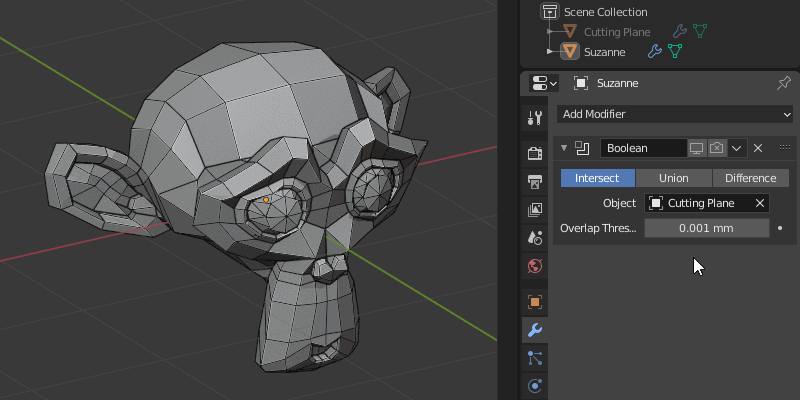Viewport: 800px width, 400px height.
Task: Open the Add Modifier dropdown
Action: pos(675,114)
